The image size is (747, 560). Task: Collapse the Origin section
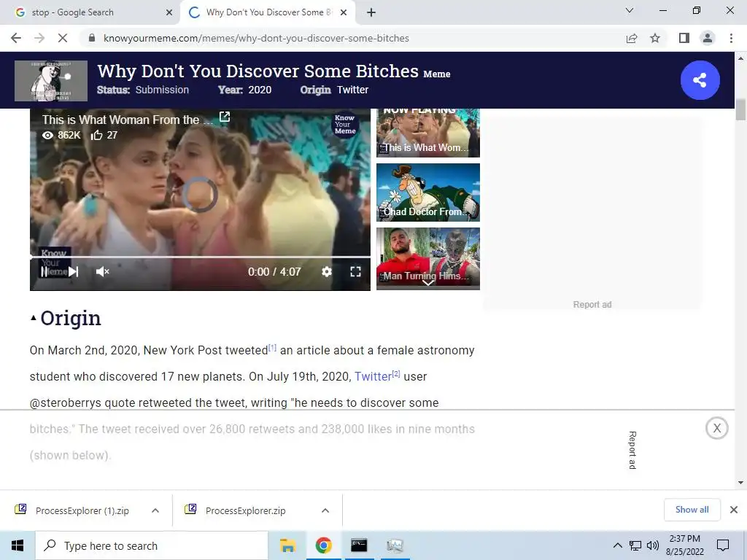click(33, 318)
